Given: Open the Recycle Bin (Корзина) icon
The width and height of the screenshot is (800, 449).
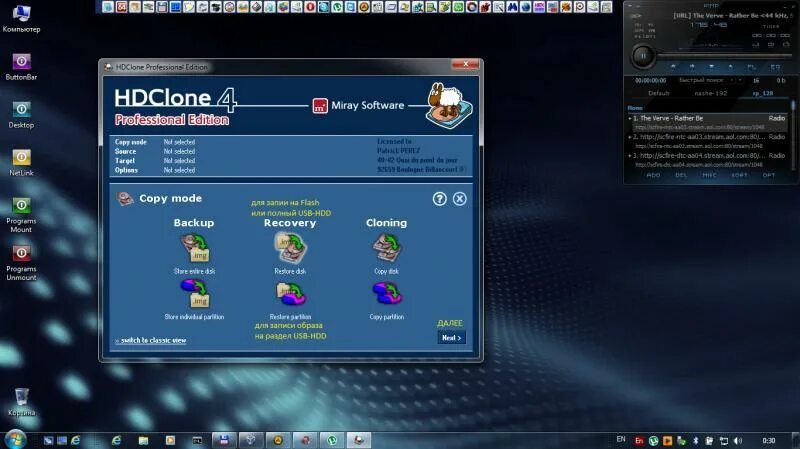Looking at the screenshot, I should pyautogui.click(x=21, y=402).
